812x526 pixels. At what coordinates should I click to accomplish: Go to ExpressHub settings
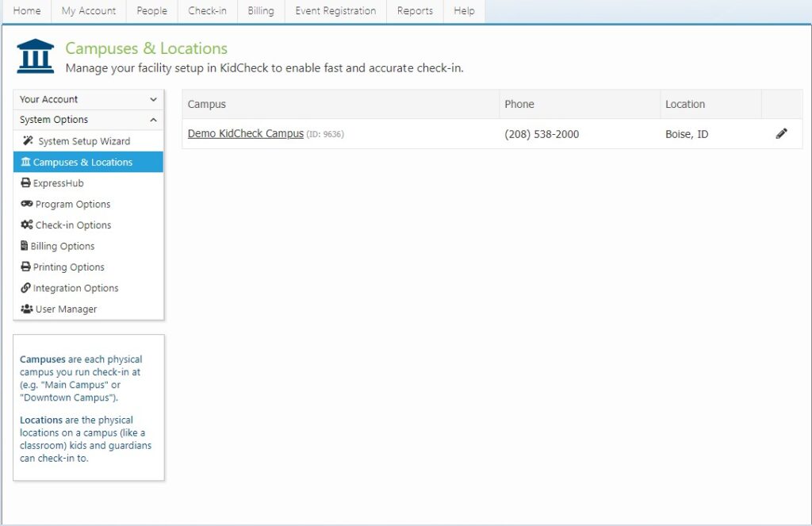(89, 183)
